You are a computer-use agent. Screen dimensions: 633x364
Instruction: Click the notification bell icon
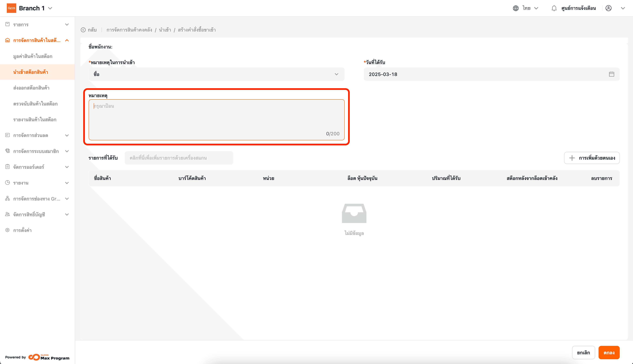click(554, 8)
